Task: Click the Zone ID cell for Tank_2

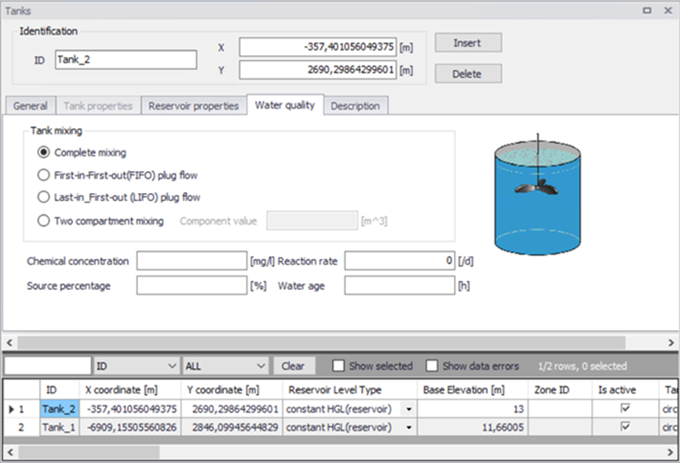Action: [560, 409]
